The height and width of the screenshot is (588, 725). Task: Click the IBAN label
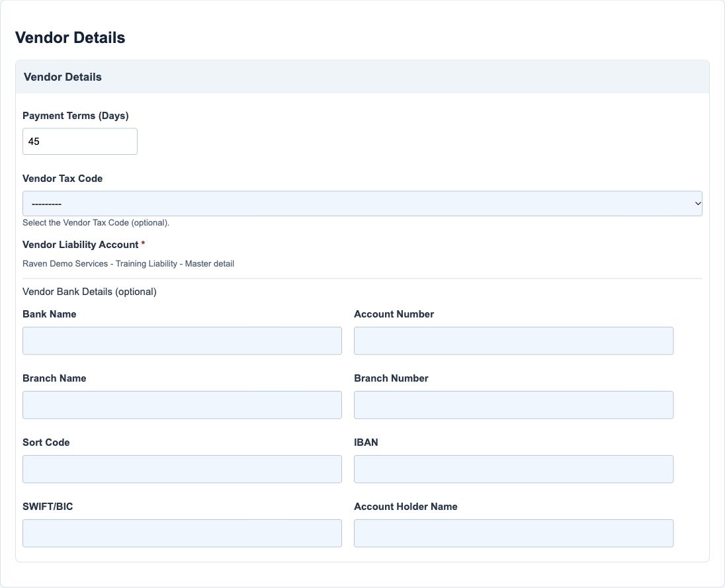coord(366,442)
